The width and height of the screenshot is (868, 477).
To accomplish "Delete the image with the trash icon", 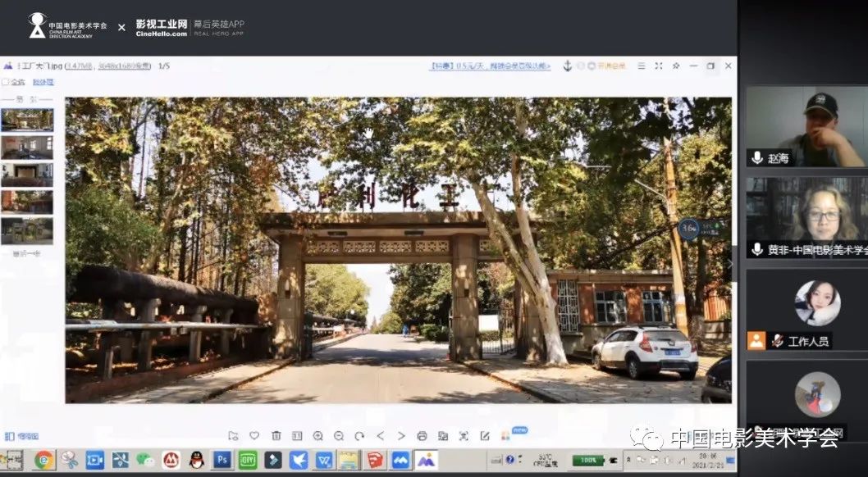I will coord(276,436).
